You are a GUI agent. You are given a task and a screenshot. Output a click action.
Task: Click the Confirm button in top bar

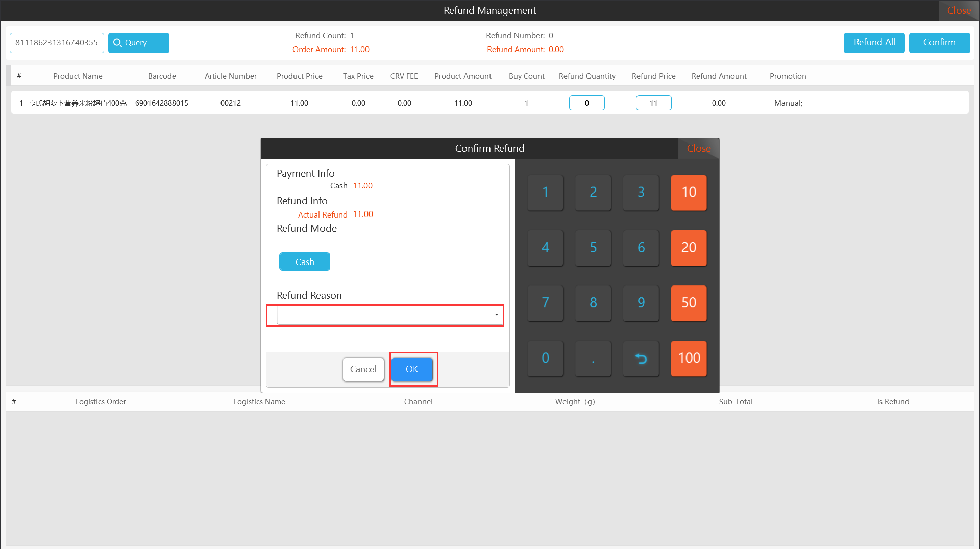coord(939,43)
